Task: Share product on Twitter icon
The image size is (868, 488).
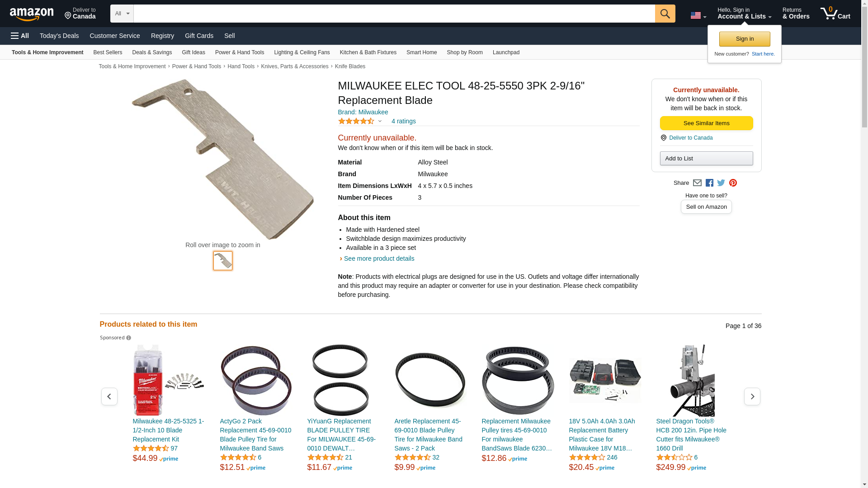Action: pos(721,183)
